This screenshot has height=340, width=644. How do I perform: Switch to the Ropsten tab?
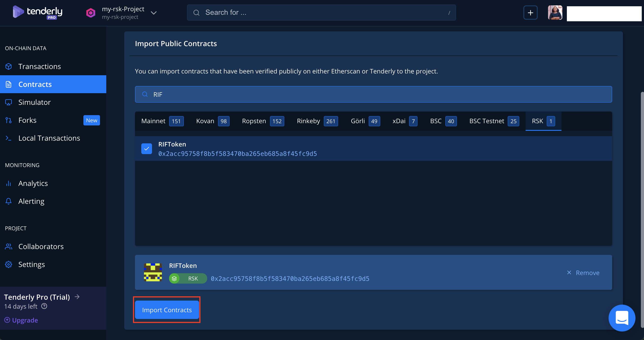263,121
